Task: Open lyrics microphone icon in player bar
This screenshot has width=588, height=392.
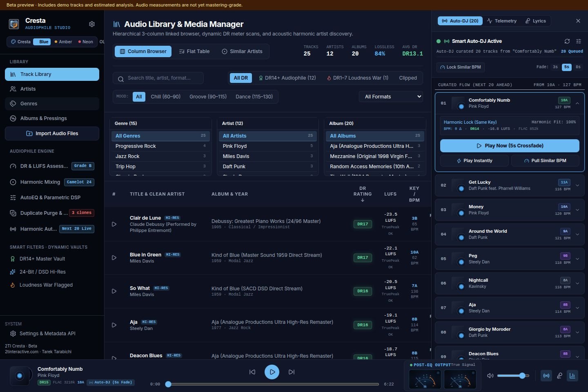Action: click(x=559, y=376)
